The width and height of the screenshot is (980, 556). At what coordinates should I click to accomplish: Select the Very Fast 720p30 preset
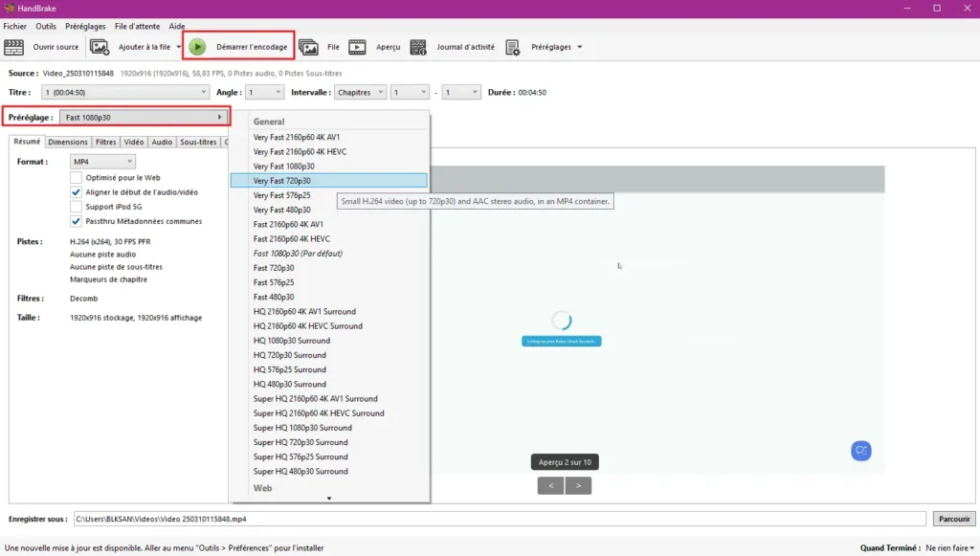tap(329, 181)
